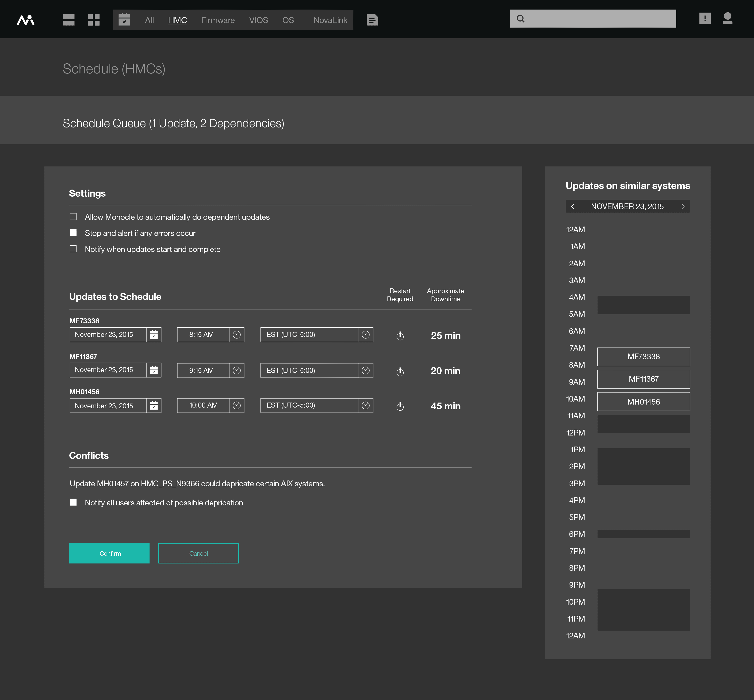
Task: Select the Firmware tab
Action: (x=218, y=20)
